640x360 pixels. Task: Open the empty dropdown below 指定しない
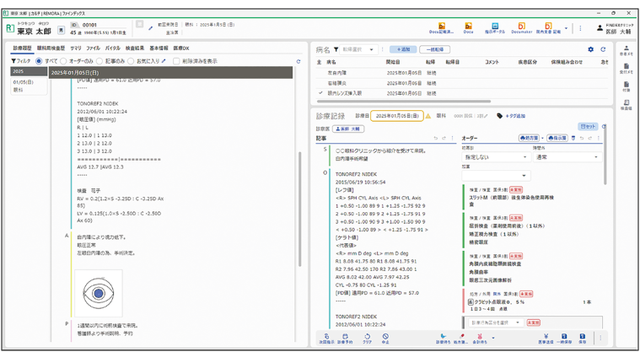coord(496,176)
